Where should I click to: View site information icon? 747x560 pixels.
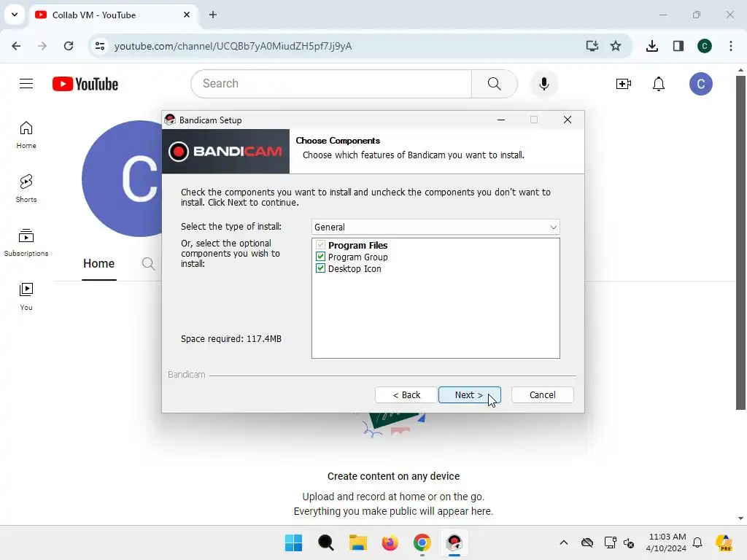tap(99, 46)
